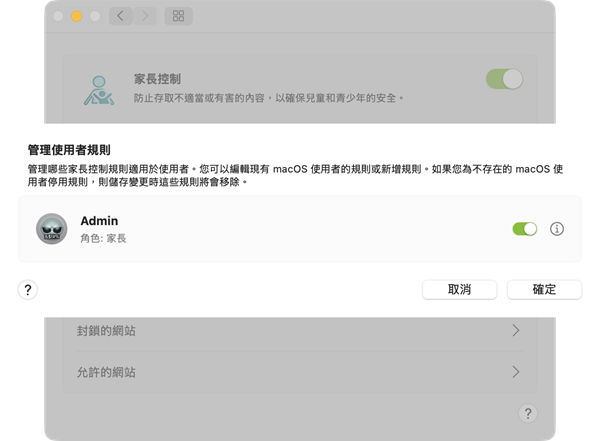
Task: Select the Admin user name text
Action: point(99,221)
